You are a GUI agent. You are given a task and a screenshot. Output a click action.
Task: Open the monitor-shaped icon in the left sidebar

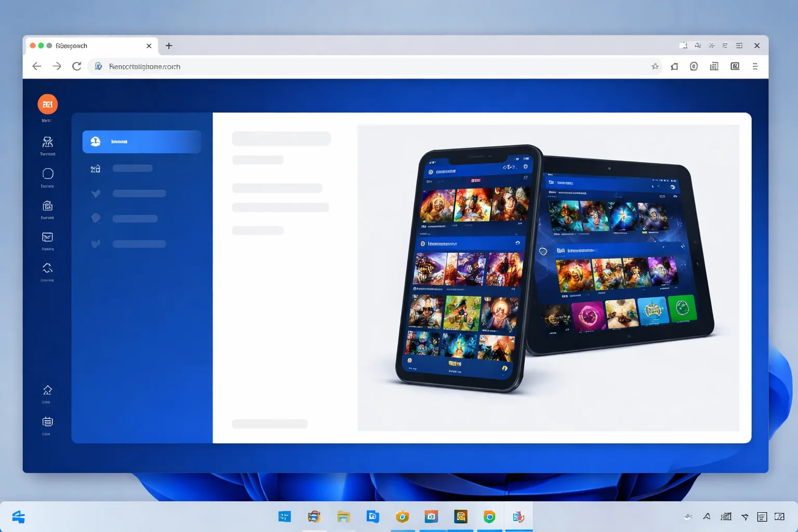(47, 237)
